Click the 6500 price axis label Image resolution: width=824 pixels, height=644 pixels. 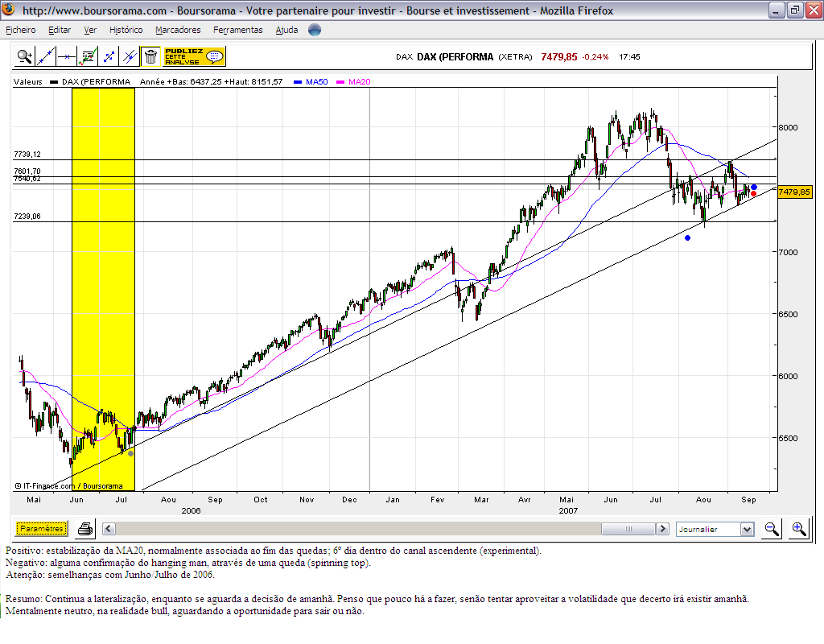pos(789,315)
